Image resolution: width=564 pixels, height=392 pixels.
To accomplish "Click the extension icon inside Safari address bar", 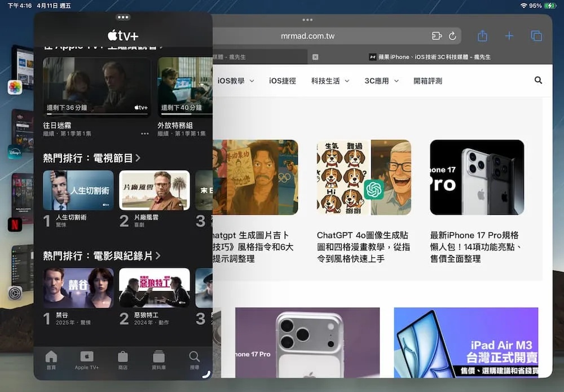I will click(x=437, y=36).
